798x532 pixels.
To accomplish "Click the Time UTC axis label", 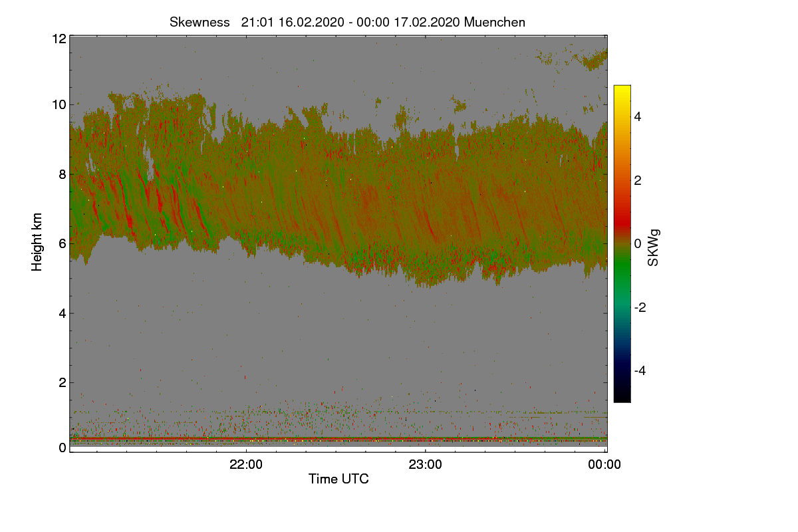I will [x=338, y=479].
